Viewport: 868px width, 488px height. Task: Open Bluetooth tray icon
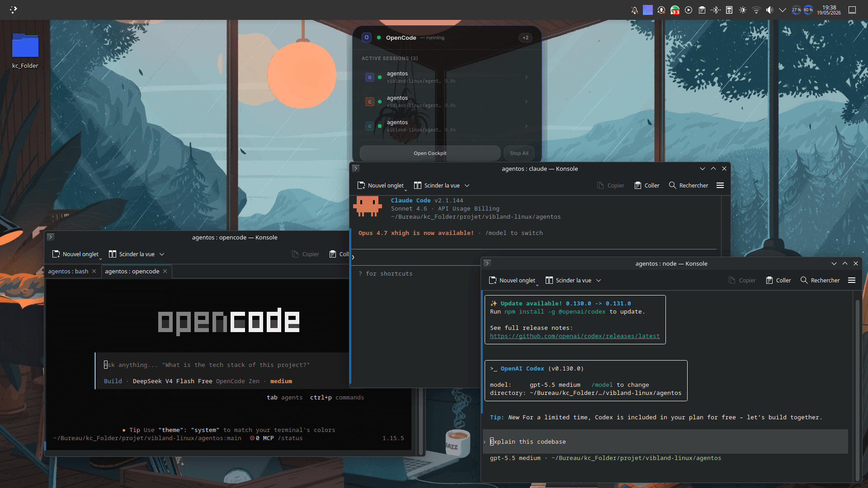pos(716,10)
